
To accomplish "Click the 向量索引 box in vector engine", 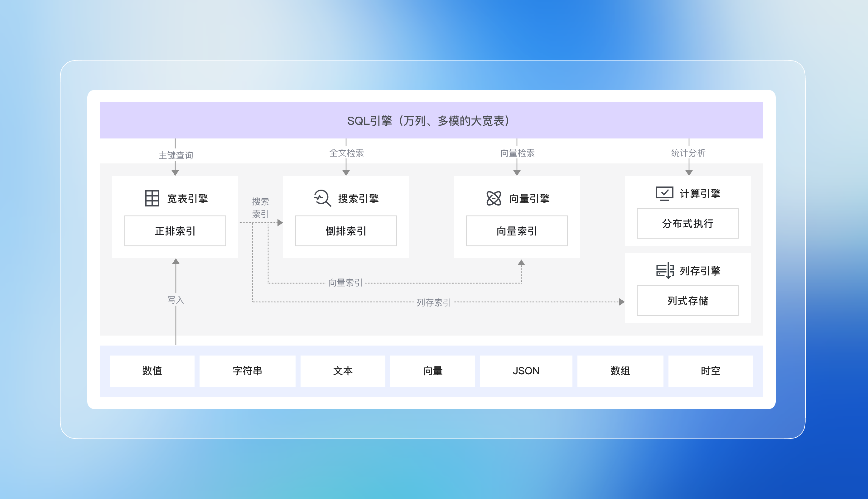I will coord(517,231).
